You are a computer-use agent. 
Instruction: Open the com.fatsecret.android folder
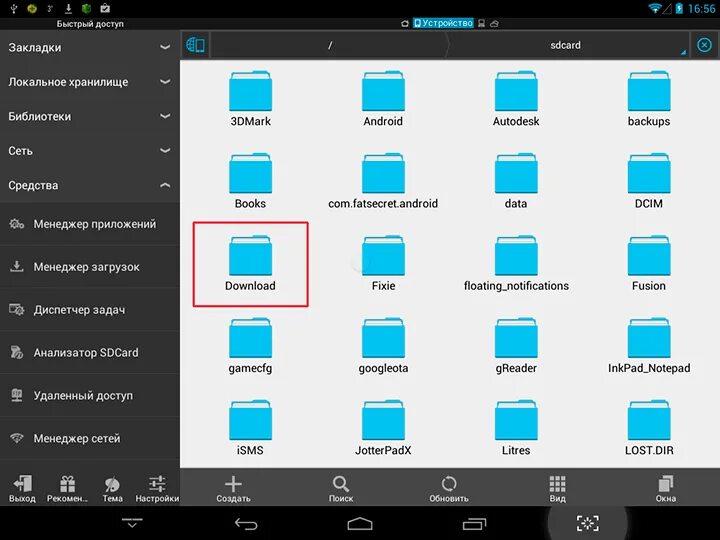[383, 181]
